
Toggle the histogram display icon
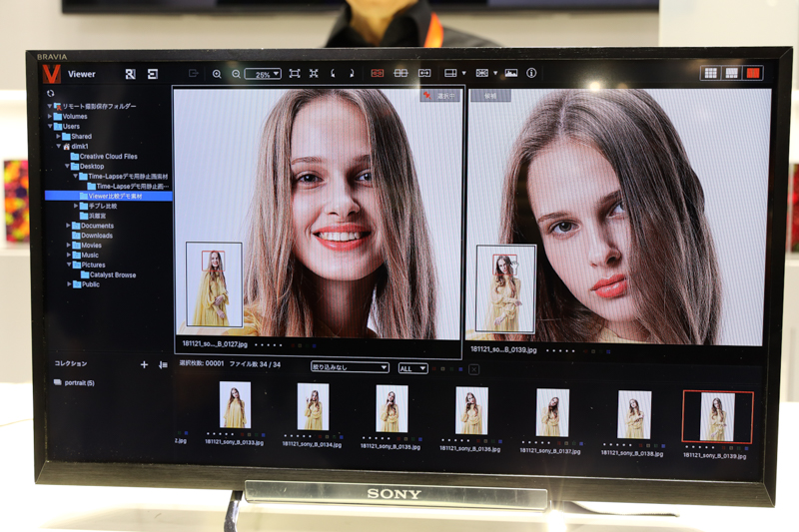(511, 73)
